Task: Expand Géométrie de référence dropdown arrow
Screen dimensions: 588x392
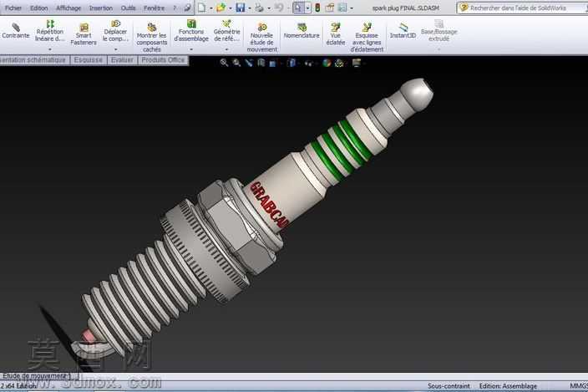Action: [x=226, y=49]
